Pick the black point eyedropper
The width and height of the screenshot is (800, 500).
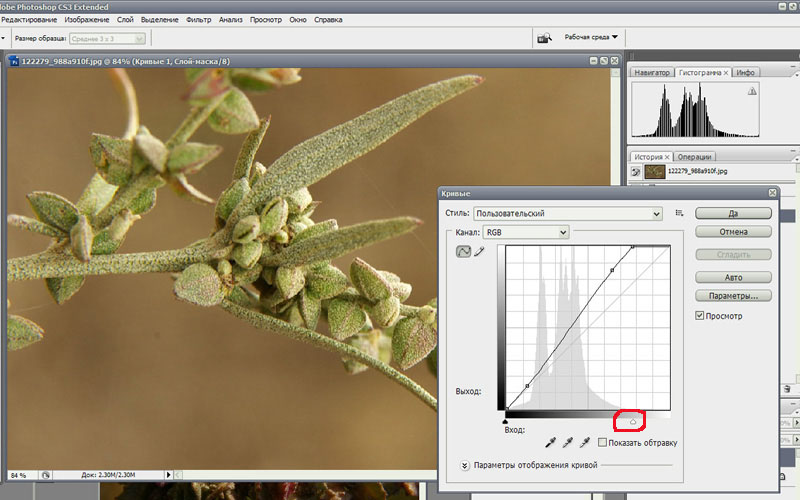click(x=550, y=442)
